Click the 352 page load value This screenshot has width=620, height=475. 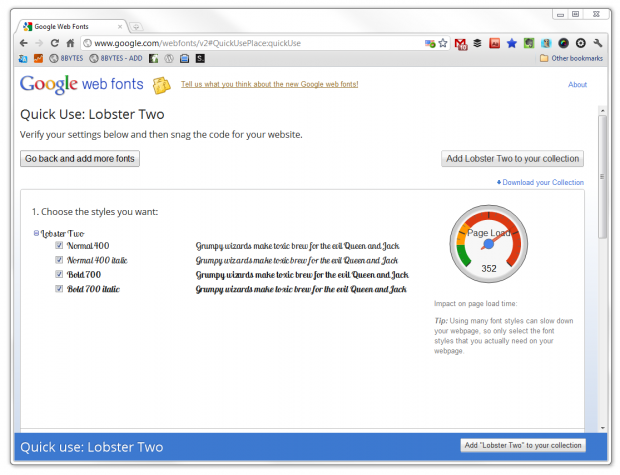point(489,269)
